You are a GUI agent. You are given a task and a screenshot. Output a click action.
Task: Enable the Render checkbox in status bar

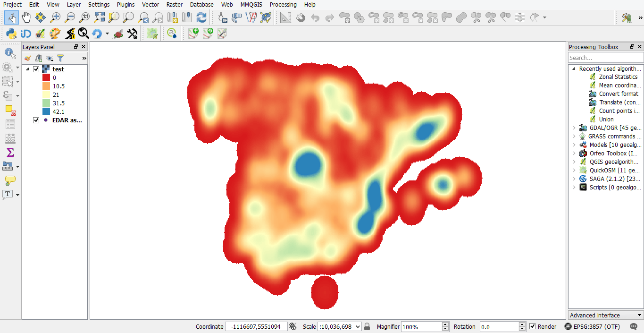532,326
